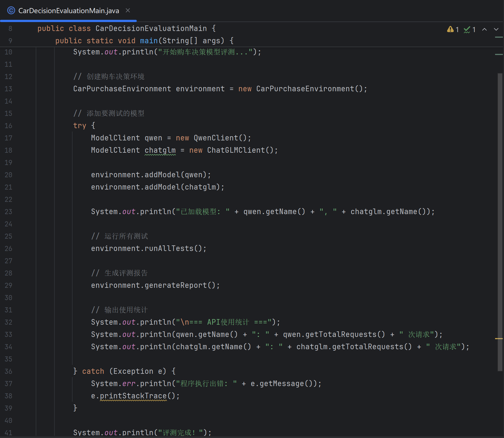This screenshot has height=438, width=504.
Task: Click the try keyword on line 16
Action: [x=80, y=126]
